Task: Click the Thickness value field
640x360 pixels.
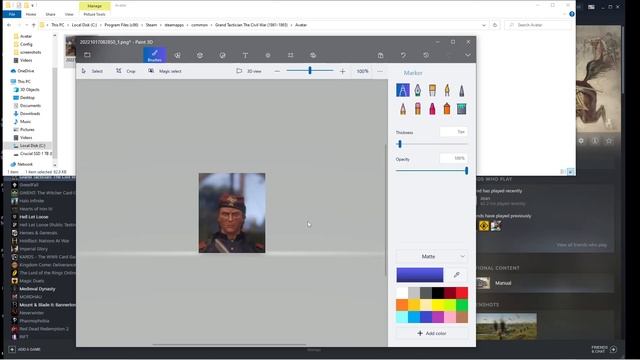Action: 453,132
